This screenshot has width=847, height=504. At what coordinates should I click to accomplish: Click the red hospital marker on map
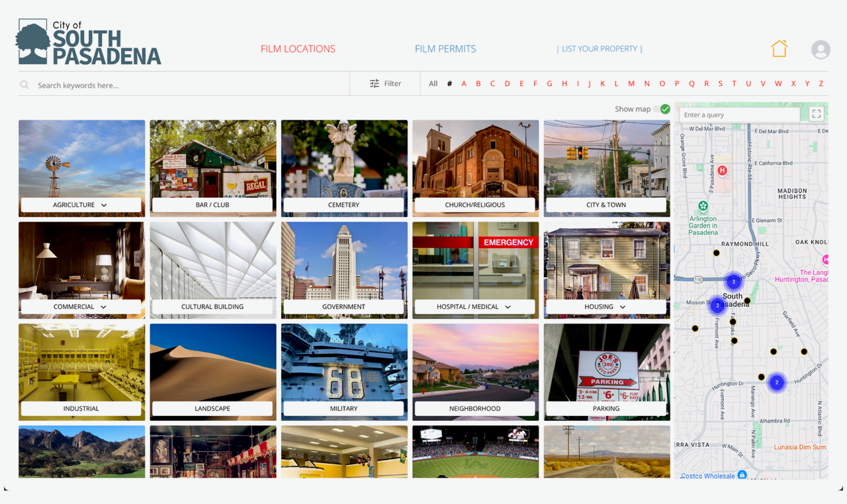coord(723,171)
